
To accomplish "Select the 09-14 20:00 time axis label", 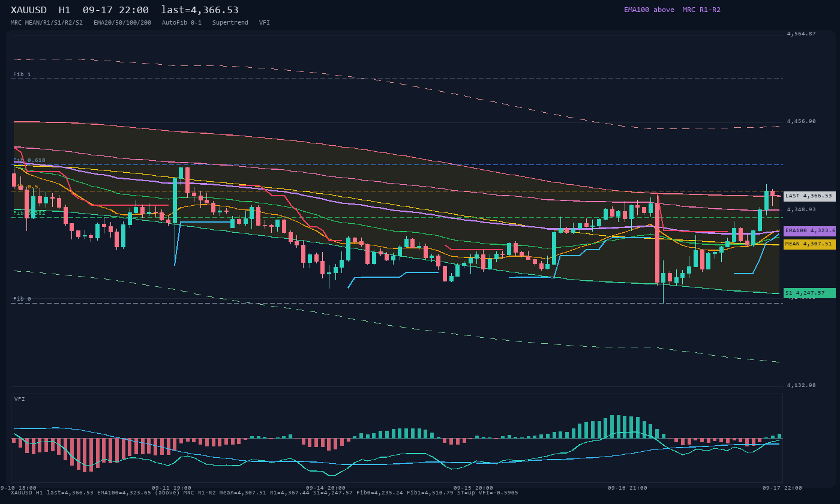I will point(326,488).
